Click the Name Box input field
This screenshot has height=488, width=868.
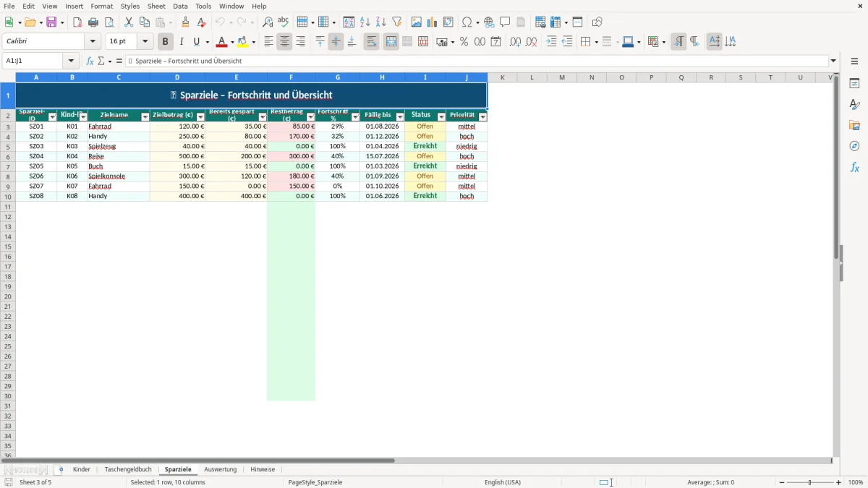tap(33, 61)
